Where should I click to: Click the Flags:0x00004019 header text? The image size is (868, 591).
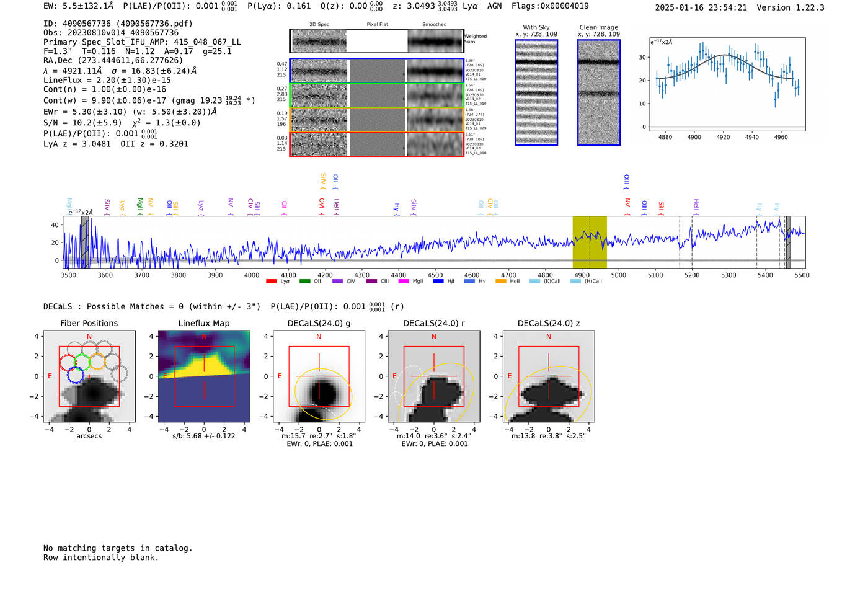click(550, 6)
